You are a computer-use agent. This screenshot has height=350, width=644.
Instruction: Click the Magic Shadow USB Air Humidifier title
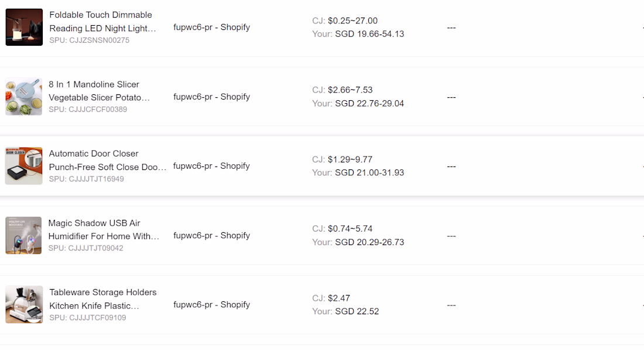pyautogui.click(x=103, y=229)
